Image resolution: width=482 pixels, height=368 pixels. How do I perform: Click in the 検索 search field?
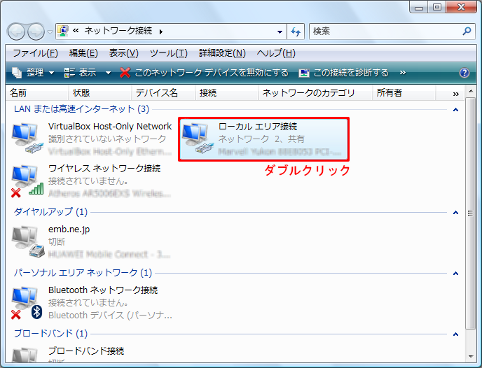387,31
